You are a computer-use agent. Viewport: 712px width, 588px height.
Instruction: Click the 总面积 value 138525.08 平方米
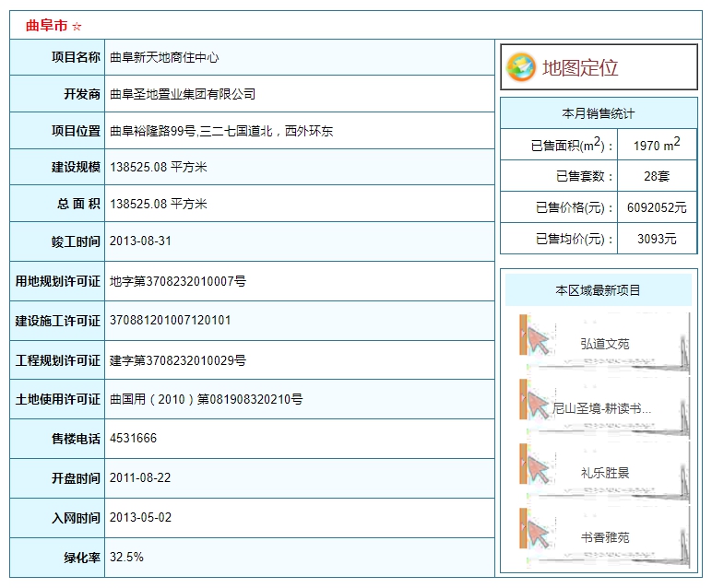[x=159, y=204]
